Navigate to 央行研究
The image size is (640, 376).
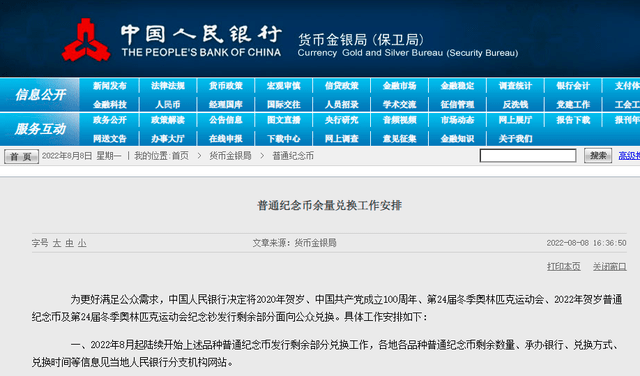click(x=342, y=120)
